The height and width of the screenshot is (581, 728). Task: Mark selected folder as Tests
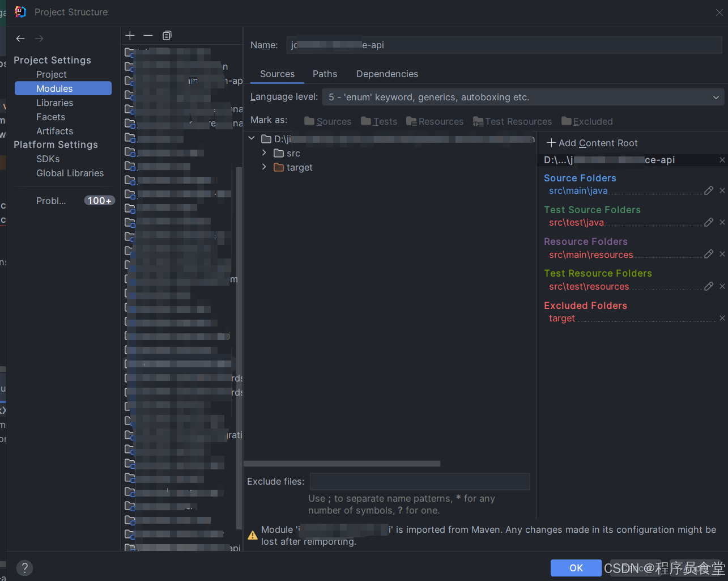(x=379, y=121)
